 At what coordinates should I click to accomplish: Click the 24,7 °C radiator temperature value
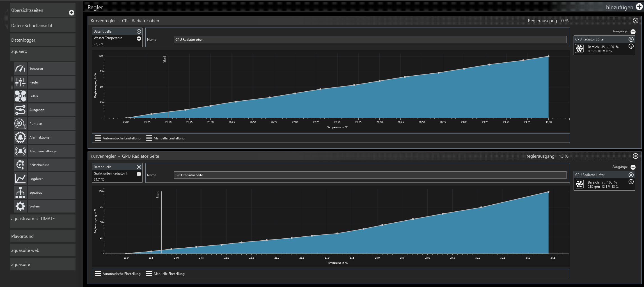click(99, 180)
